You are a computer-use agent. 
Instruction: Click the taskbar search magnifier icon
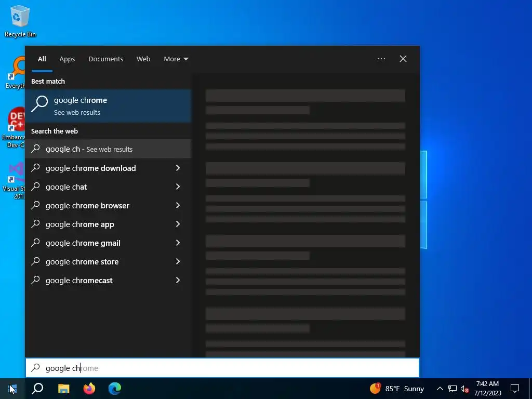click(x=37, y=389)
